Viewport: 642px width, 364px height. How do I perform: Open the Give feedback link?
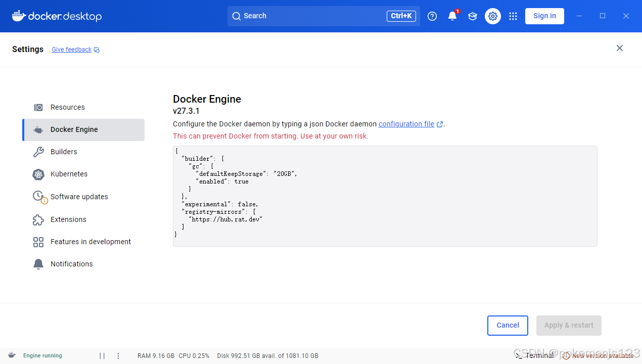[72, 50]
